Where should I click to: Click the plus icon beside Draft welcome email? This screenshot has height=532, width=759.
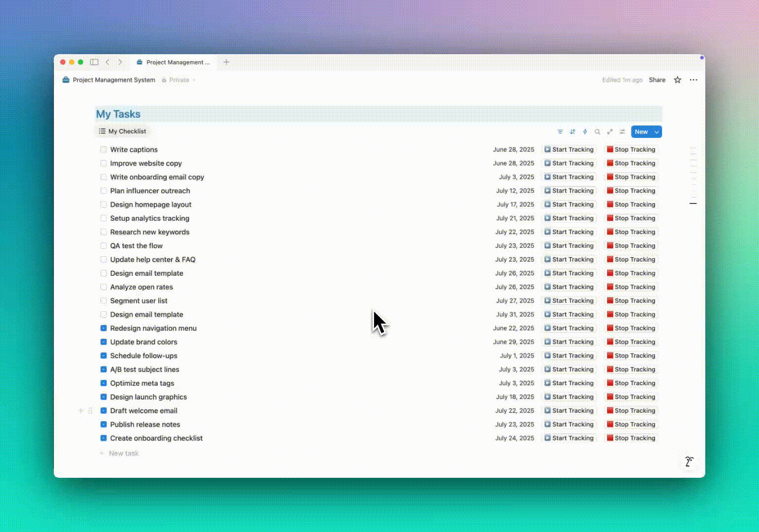click(x=81, y=410)
